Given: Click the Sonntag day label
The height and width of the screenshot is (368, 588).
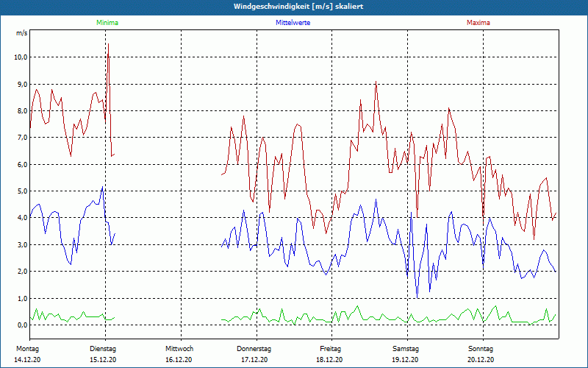Looking at the screenshot, I should [x=481, y=349].
